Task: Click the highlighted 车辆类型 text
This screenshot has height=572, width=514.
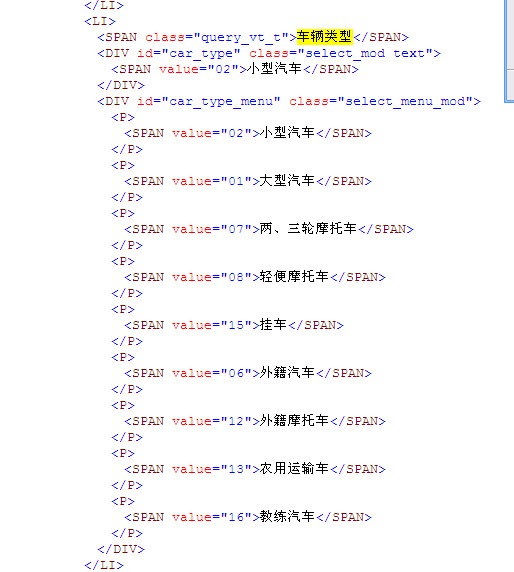Action: [x=324, y=36]
